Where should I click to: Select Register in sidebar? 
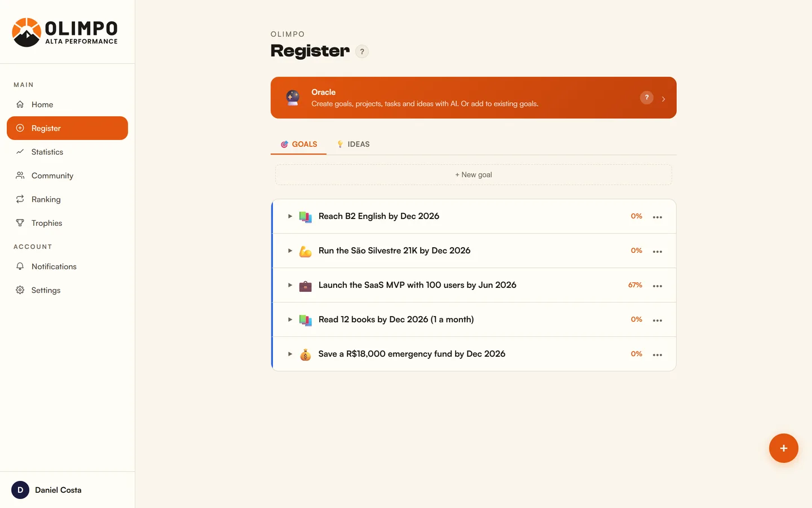[x=67, y=128]
